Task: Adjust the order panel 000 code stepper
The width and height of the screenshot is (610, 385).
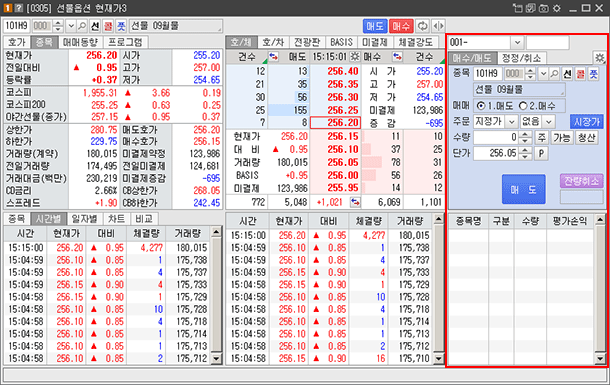Action: click(530, 74)
